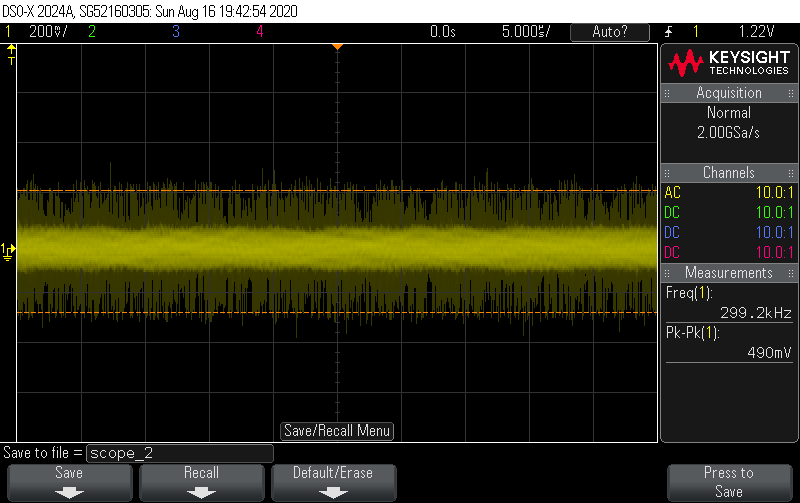Click the upper orange dashed cursor line
This screenshot has height=503, width=800.
pos(337,191)
